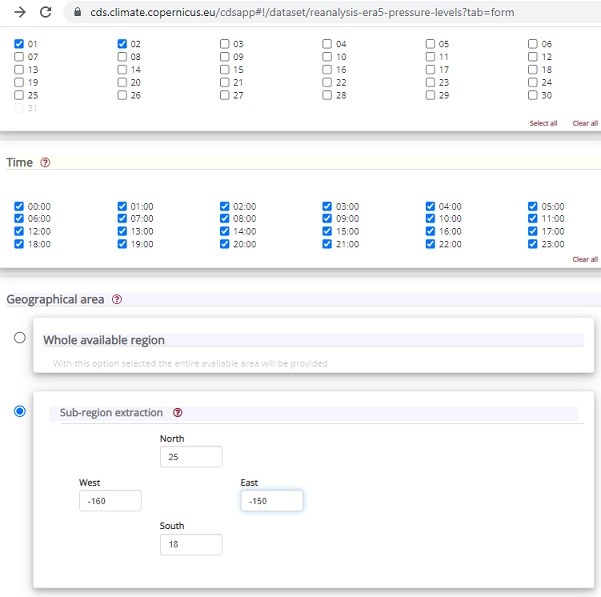
Task: Uncheck the 02:00 time checkbox
Action: [225, 207]
